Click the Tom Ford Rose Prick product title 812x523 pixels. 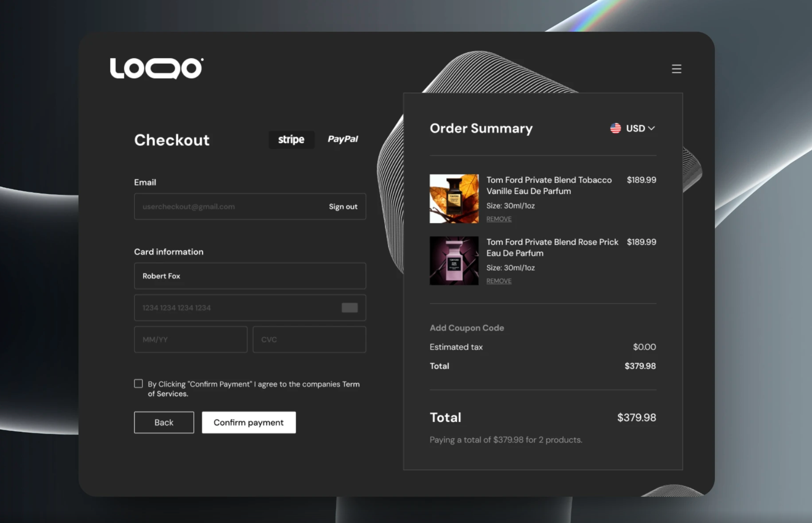[x=552, y=248]
